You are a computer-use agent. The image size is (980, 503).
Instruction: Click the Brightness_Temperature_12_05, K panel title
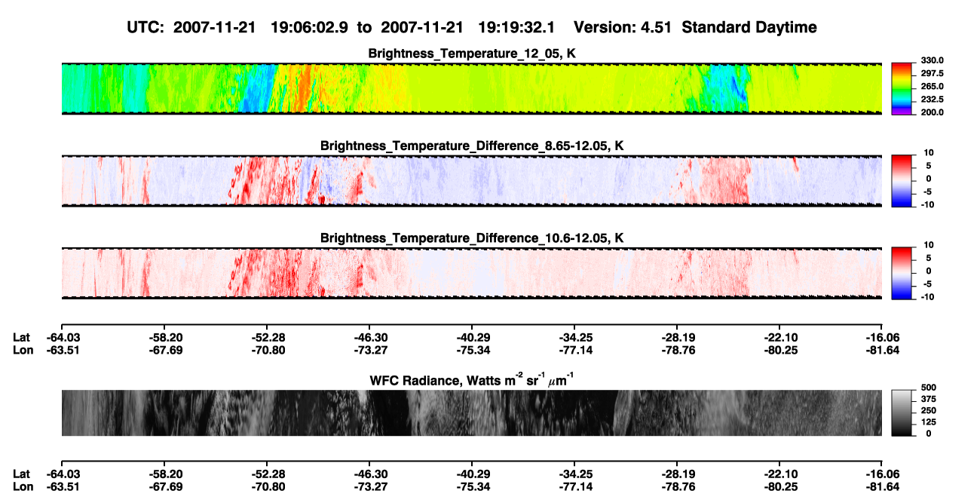click(x=472, y=54)
